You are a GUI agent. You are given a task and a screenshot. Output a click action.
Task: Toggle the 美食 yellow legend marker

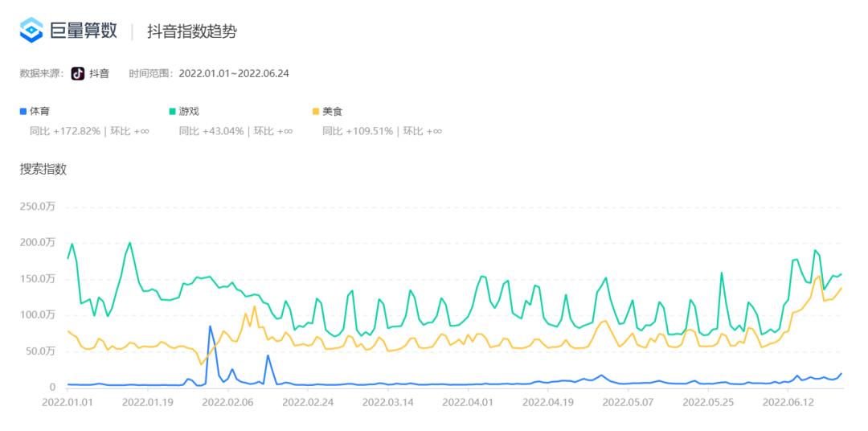(x=316, y=111)
